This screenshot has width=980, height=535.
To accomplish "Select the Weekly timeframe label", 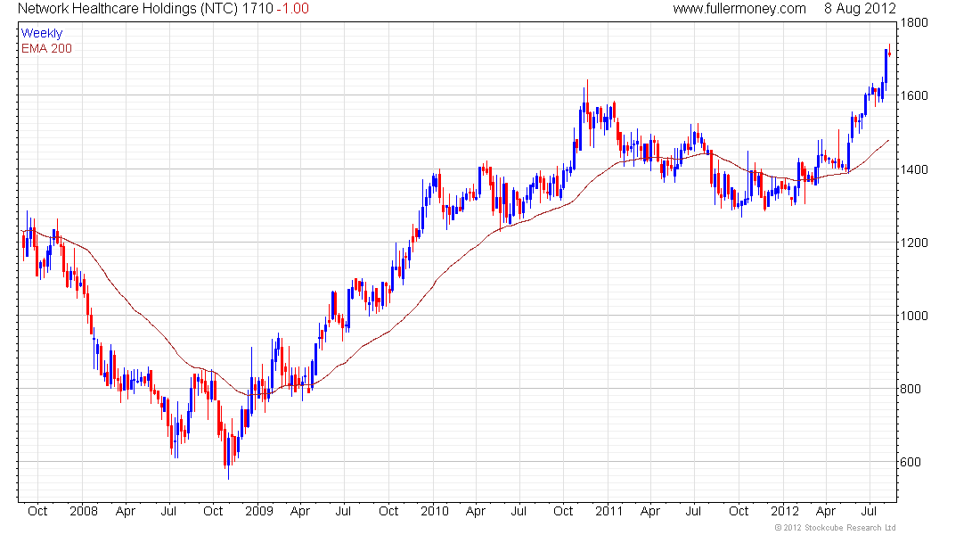I will [42, 33].
